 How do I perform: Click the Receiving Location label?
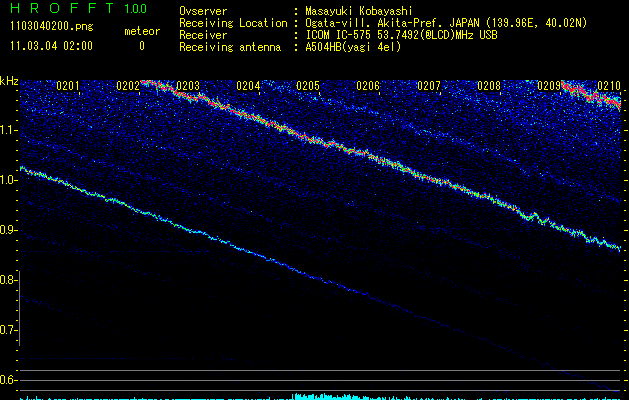click(233, 23)
